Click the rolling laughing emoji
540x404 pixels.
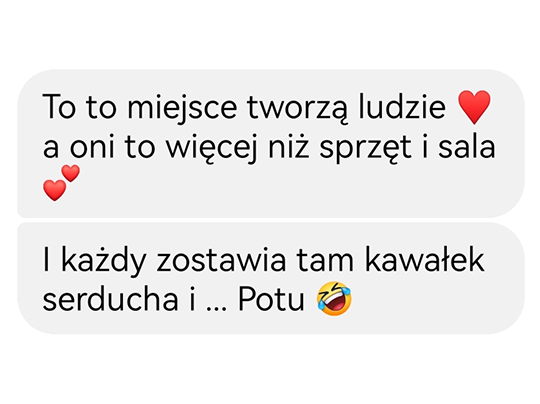[x=334, y=299]
